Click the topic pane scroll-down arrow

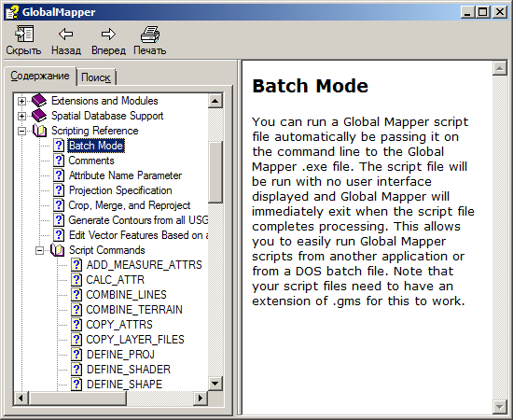[x=500, y=407]
